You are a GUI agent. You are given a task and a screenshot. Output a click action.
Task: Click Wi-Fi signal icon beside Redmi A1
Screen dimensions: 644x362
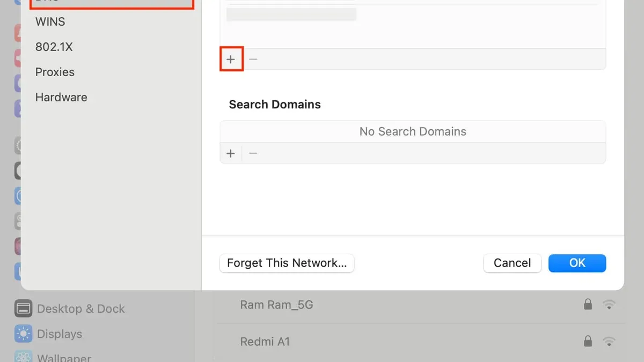(x=609, y=341)
